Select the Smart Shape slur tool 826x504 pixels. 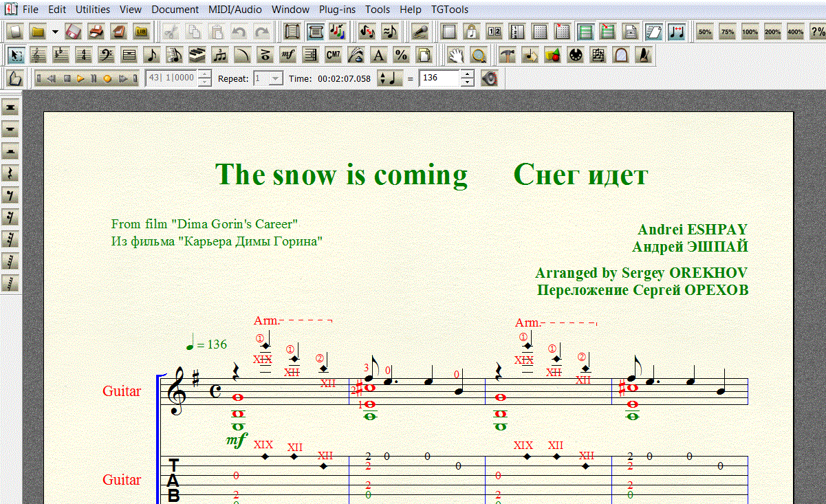242,55
